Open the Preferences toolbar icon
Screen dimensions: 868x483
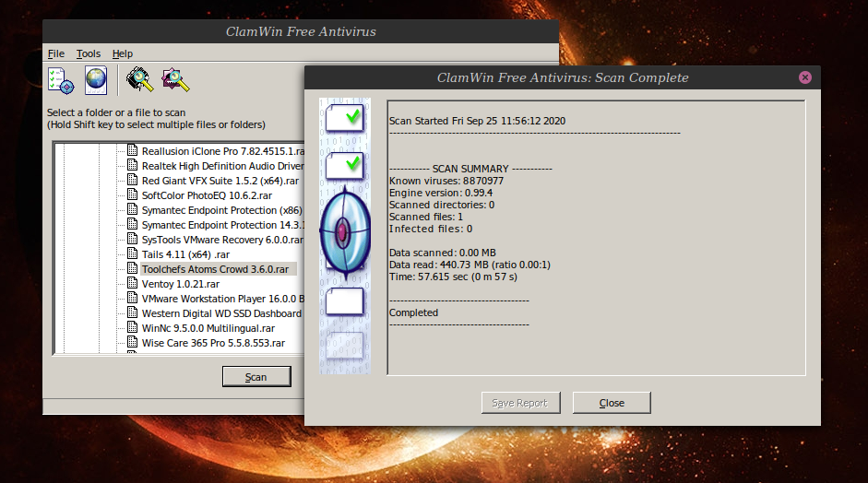click(x=61, y=81)
